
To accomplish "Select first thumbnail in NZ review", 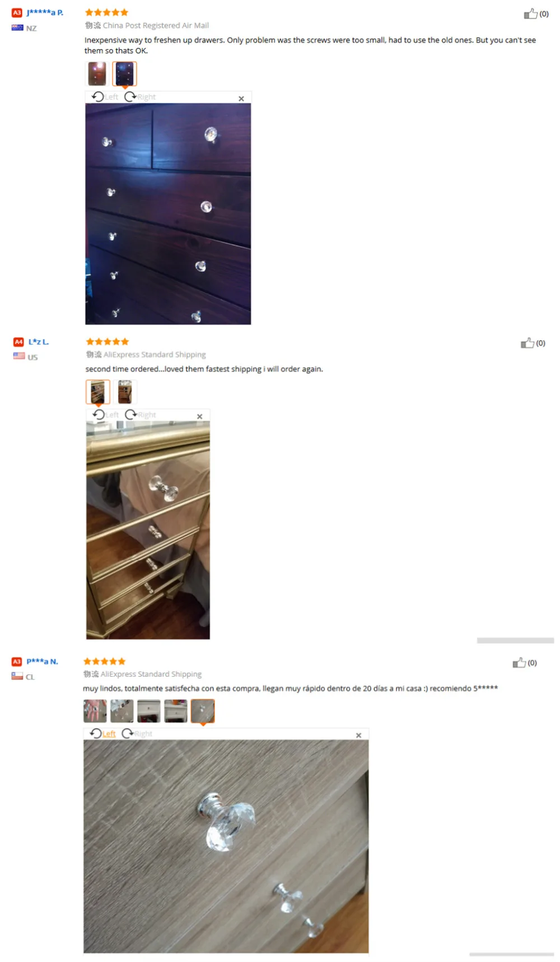I will [x=97, y=73].
